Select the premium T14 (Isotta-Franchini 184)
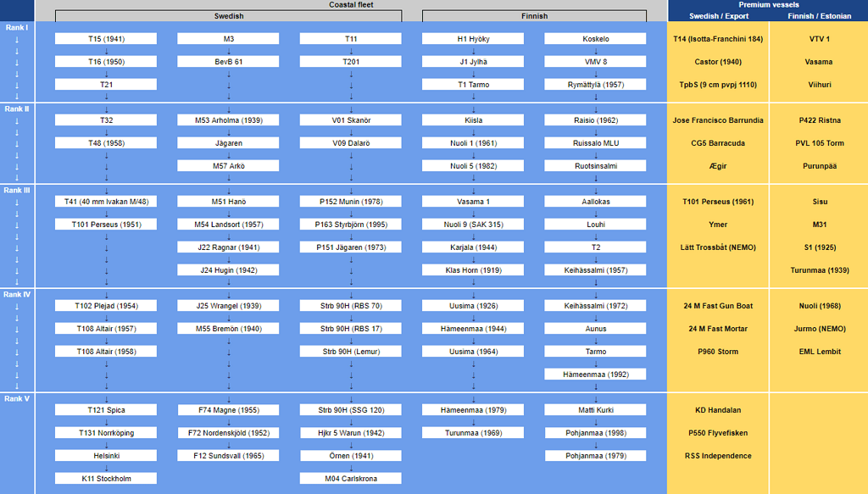 pos(717,38)
